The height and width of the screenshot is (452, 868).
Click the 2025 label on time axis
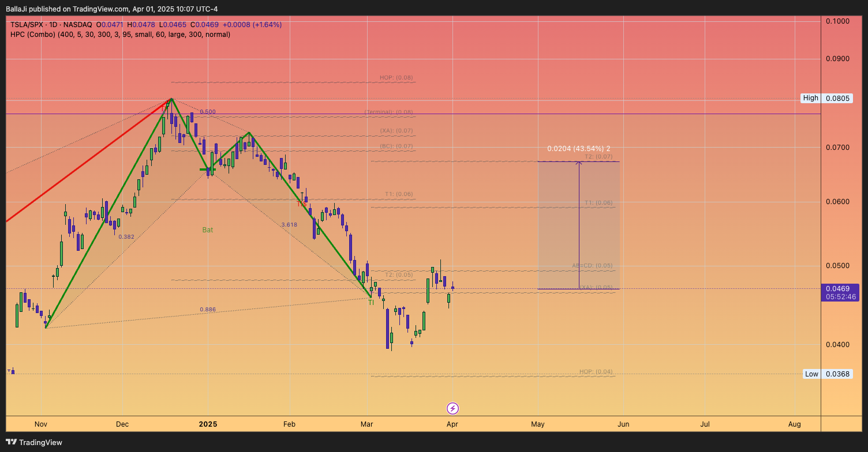[x=208, y=424]
